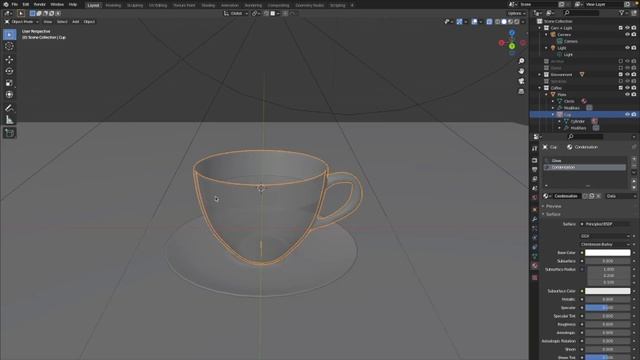Select the Measure tool
The height and width of the screenshot is (360, 640).
[x=9, y=120]
